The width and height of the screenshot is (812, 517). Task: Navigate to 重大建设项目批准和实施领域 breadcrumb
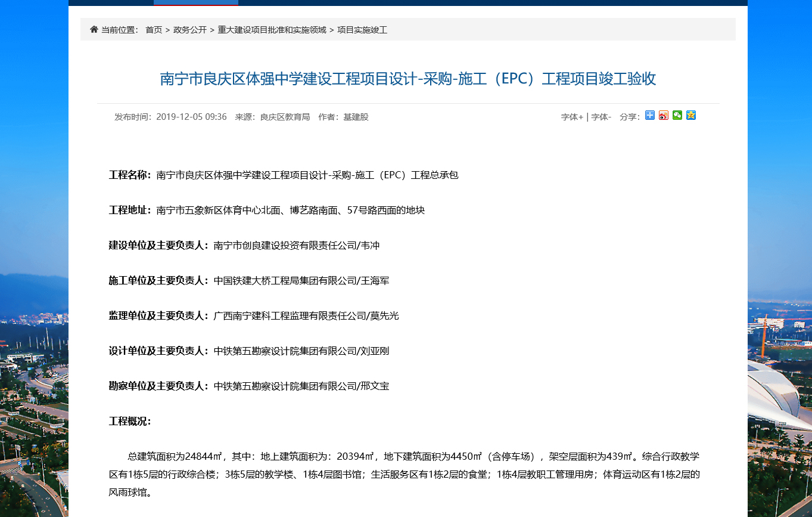(x=272, y=30)
